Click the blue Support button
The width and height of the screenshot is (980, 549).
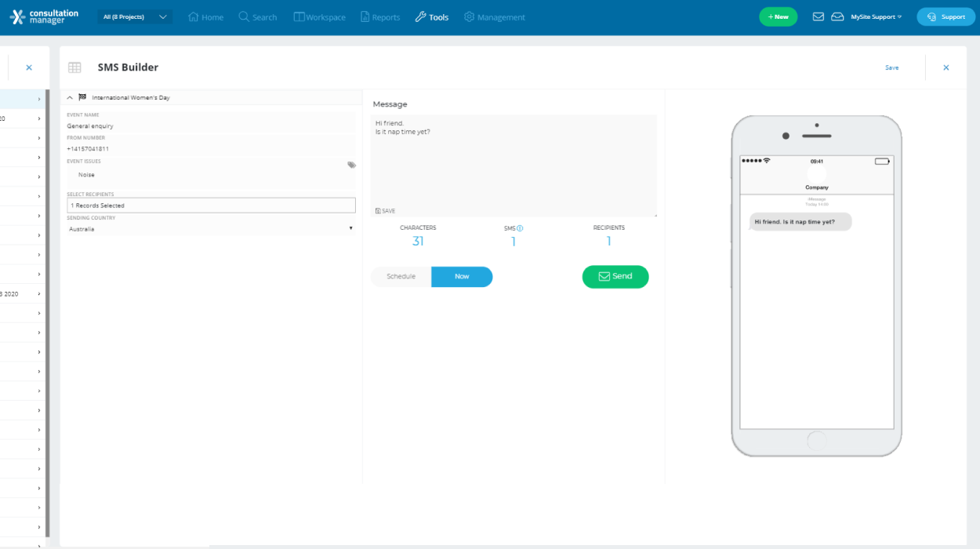pos(946,16)
